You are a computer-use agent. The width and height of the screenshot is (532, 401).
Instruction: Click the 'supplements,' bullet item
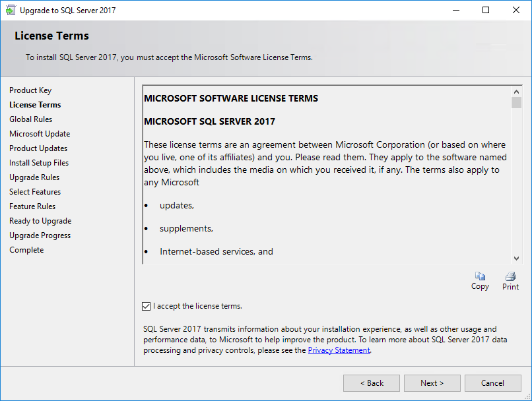186,228
